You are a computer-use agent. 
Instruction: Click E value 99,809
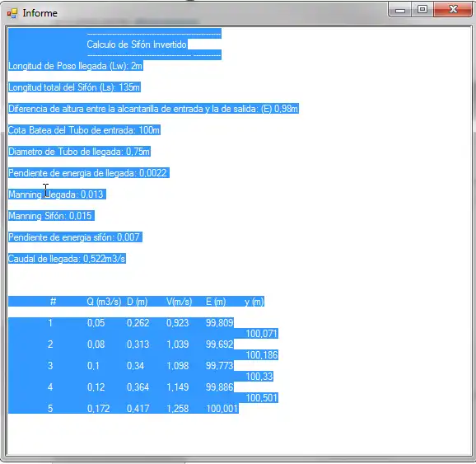pos(220,323)
